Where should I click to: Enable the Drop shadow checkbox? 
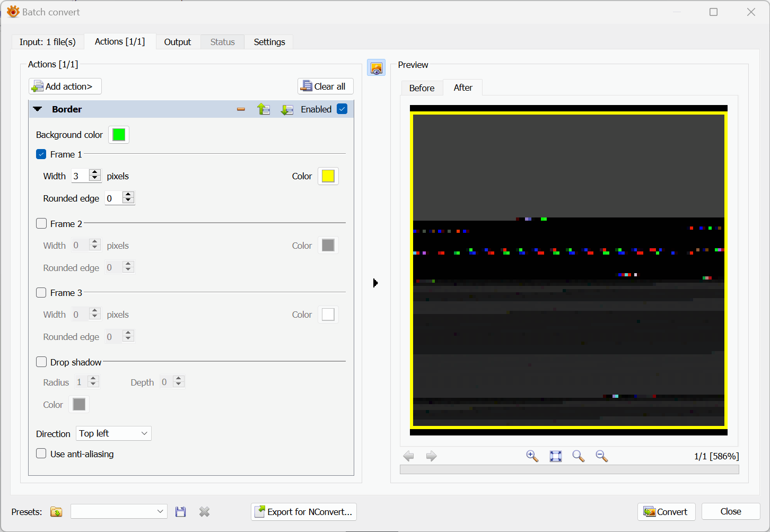(41, 362)
